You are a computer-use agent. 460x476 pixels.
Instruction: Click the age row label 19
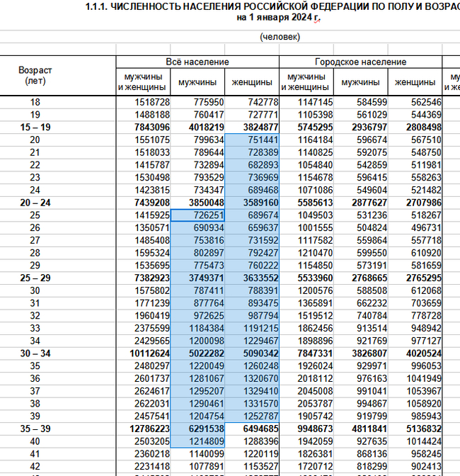coord(35,115)
